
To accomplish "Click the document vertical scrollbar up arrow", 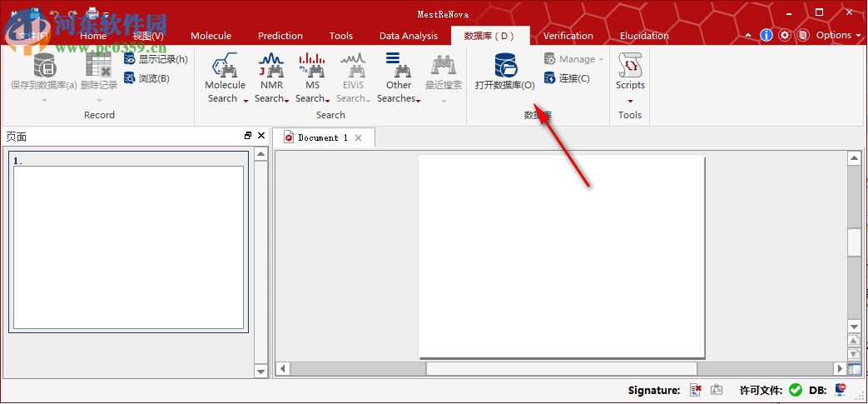I will tap(854, 158).
